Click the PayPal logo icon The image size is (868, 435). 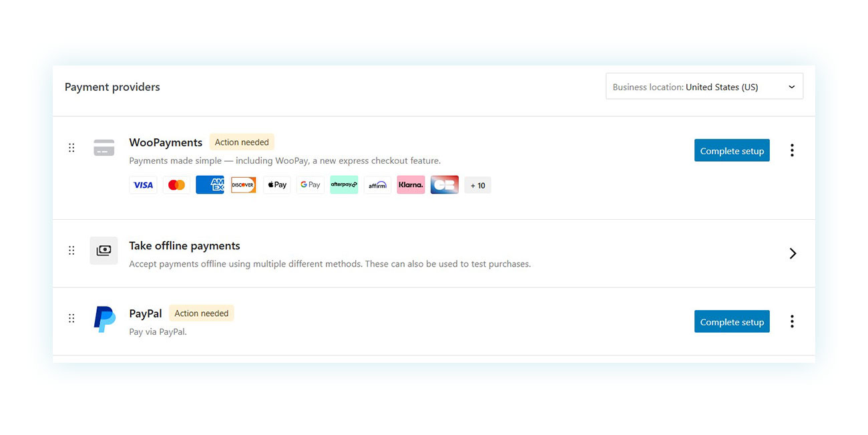point(104,319)
